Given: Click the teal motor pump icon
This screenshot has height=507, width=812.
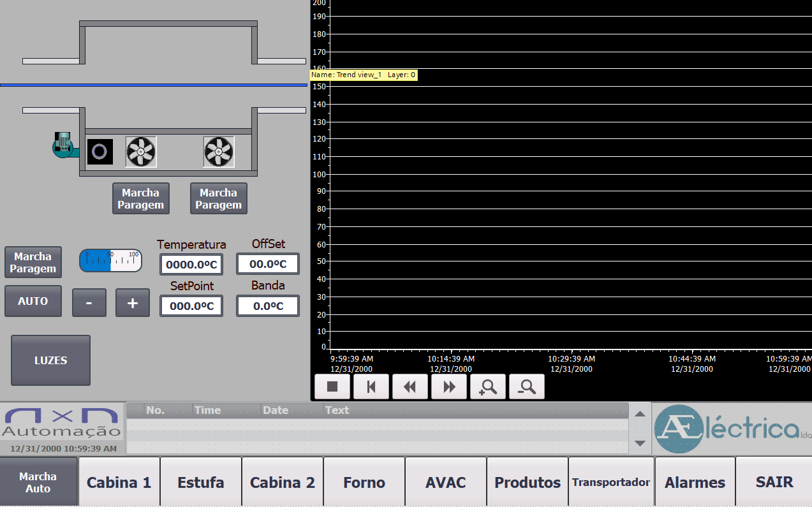Looking at the screenshot, I should point(64,145).
